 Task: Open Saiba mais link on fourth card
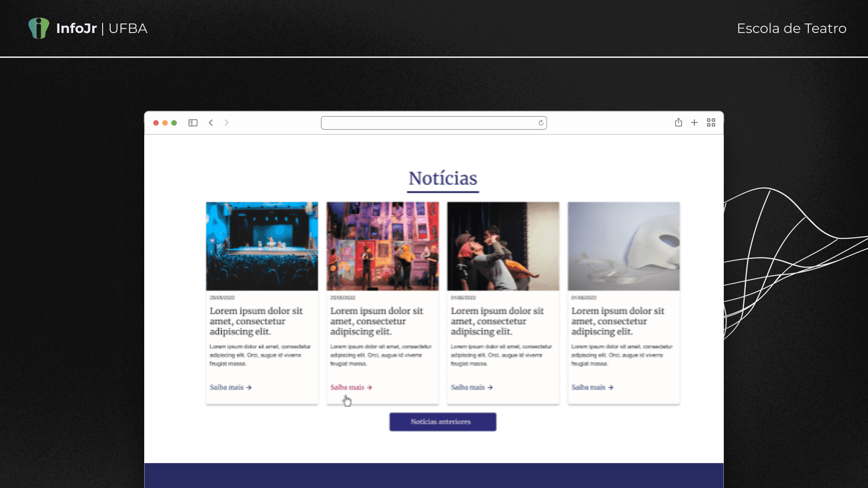point(592,387)
